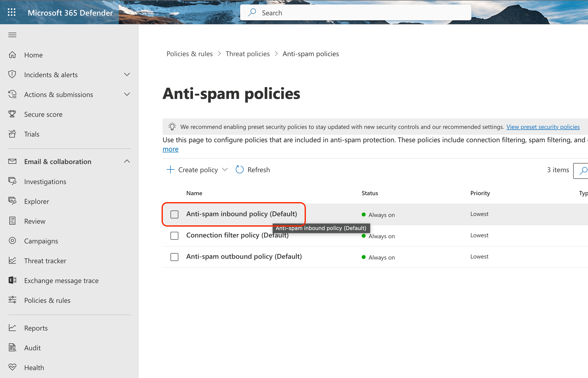The width and height of the screenshot is (588, 378).
Task: Click Lowest priority of Connection filter policy
Action: point(479,235)
